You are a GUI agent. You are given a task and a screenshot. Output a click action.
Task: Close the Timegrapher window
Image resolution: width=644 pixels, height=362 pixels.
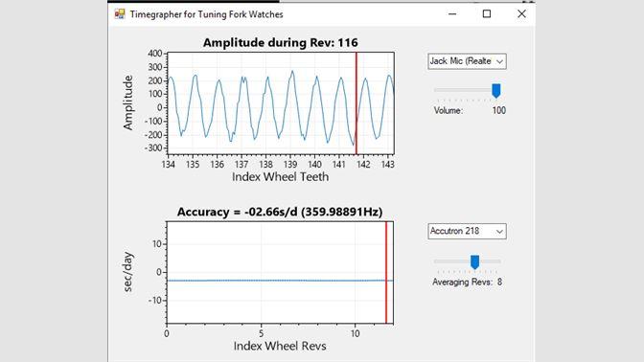[x=521, y=14]
